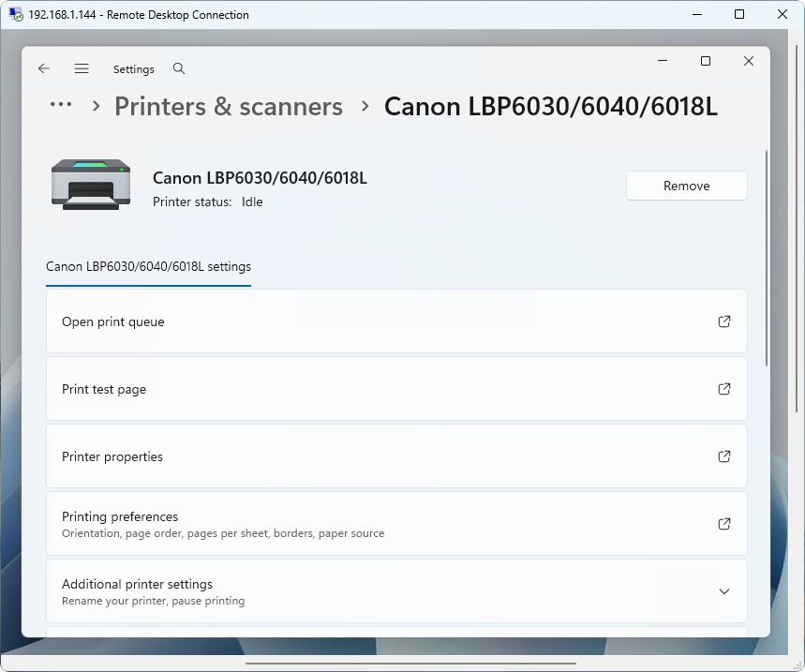Maximize the Remote Desktop Connection window
Screen dimensions: 805x672
pos(739,14)
